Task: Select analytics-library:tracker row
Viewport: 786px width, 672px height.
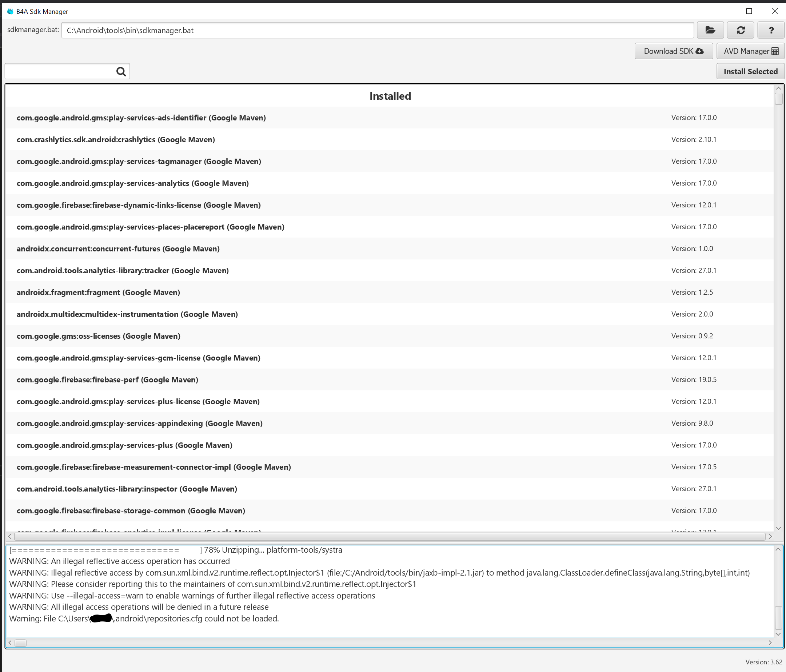Action: tap(390, 271)
